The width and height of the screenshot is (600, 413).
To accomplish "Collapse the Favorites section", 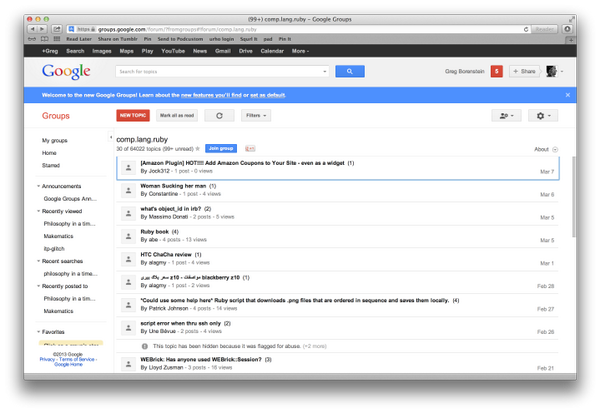I will tap(38, 332).
